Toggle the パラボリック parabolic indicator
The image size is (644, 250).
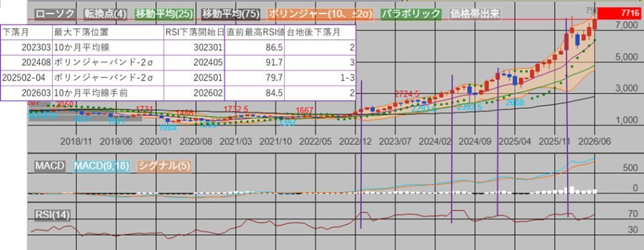[411, 14]
